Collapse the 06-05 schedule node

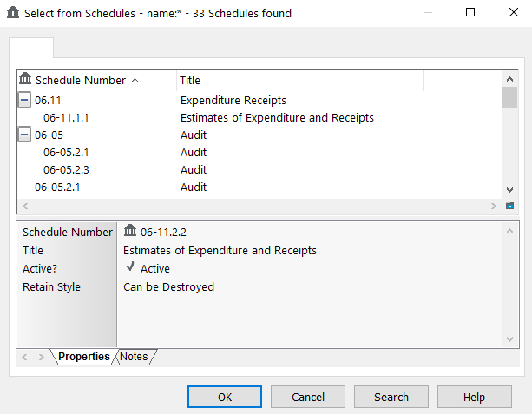click(x=24, y=135)
